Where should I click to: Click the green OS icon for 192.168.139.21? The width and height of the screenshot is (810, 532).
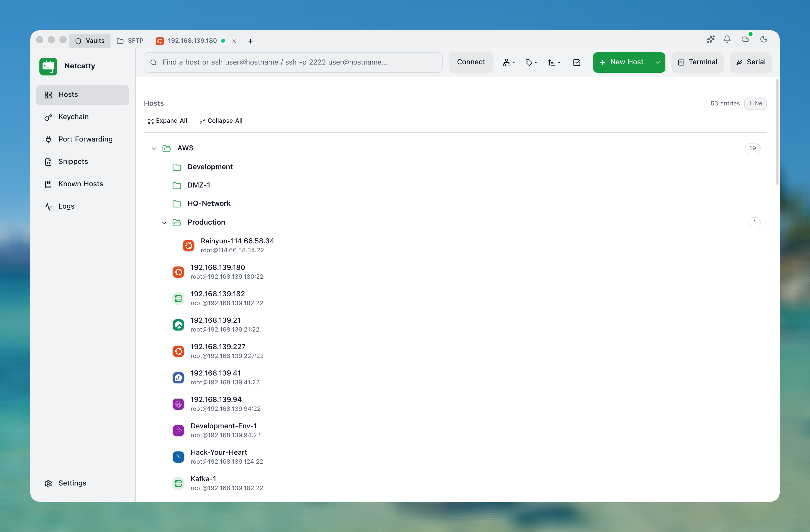point(178,325)
